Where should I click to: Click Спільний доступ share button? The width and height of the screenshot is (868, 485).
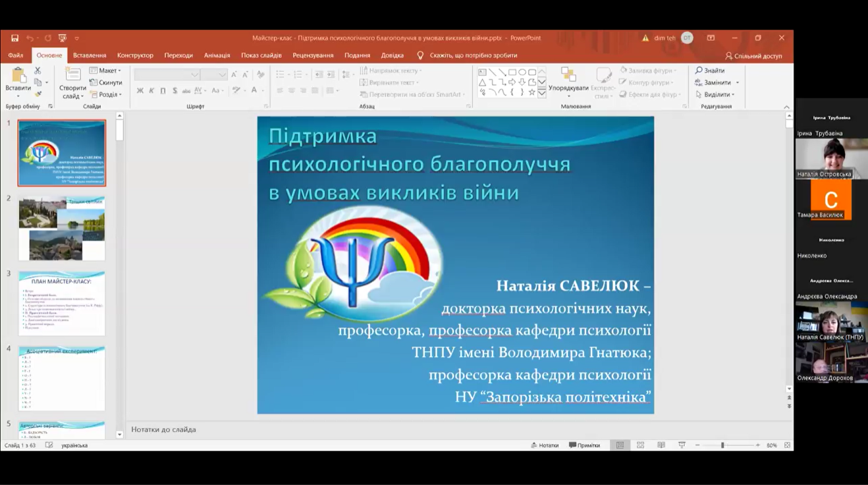(x=753, y=56)
